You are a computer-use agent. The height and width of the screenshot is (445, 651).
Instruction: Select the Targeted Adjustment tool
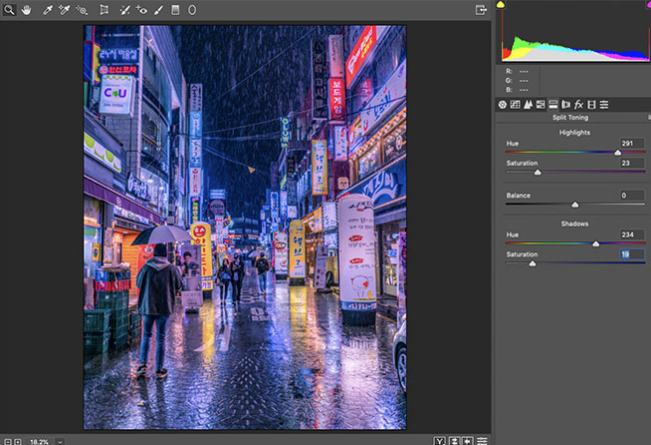(81, 10)
